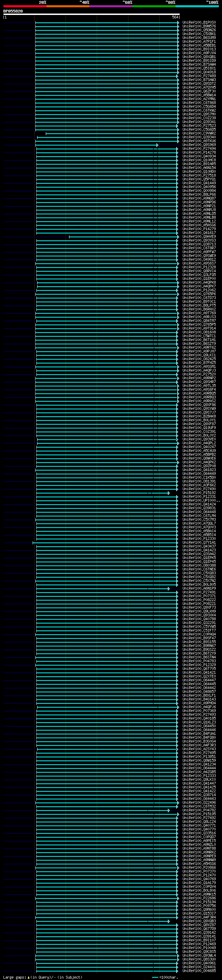This screenshot has height=980, width=222.
Task: Select the truncated label UniRef100_UPI000..
Action: click(x=200, y=500)
